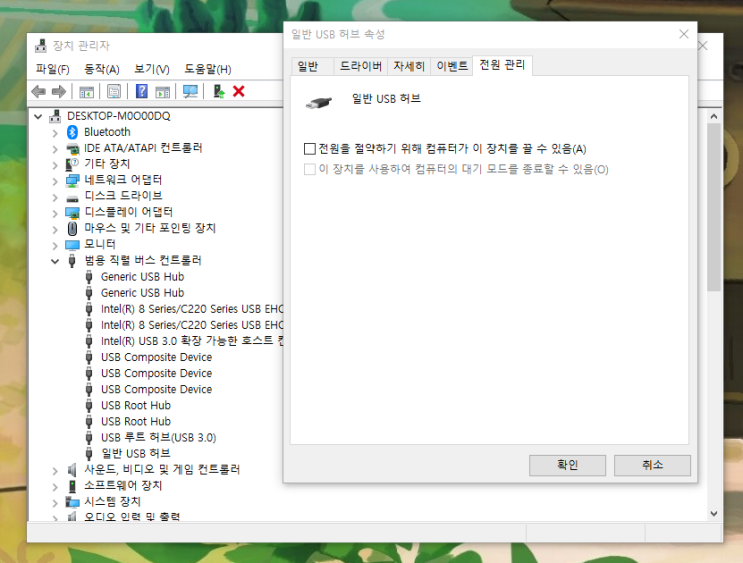Image resolution: width=743 pixels, height=563 pixels.
Task: Click the 디스플레이 어댑터 icon
Action: (72, 213)
